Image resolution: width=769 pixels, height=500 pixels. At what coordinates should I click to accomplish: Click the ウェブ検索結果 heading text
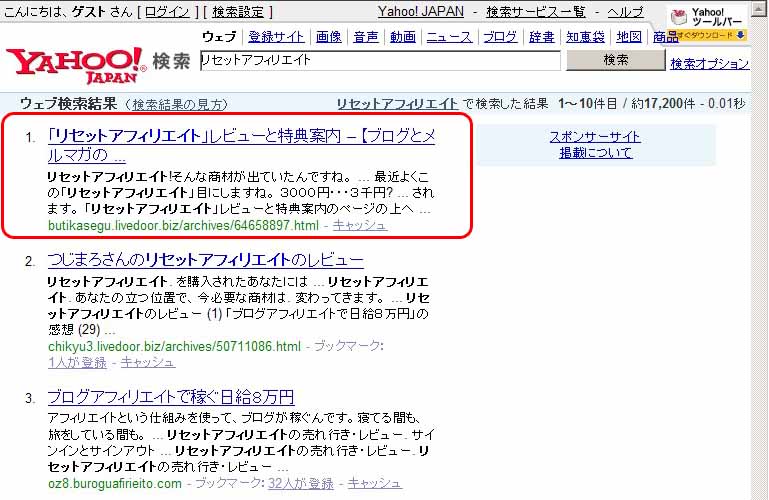68,104
